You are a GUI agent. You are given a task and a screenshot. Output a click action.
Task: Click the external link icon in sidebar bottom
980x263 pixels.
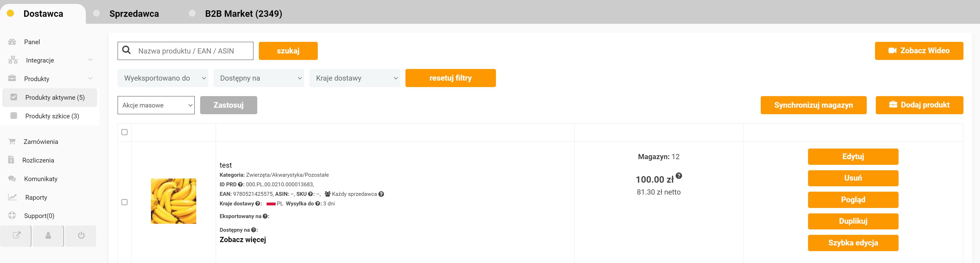tap(16, 236)
